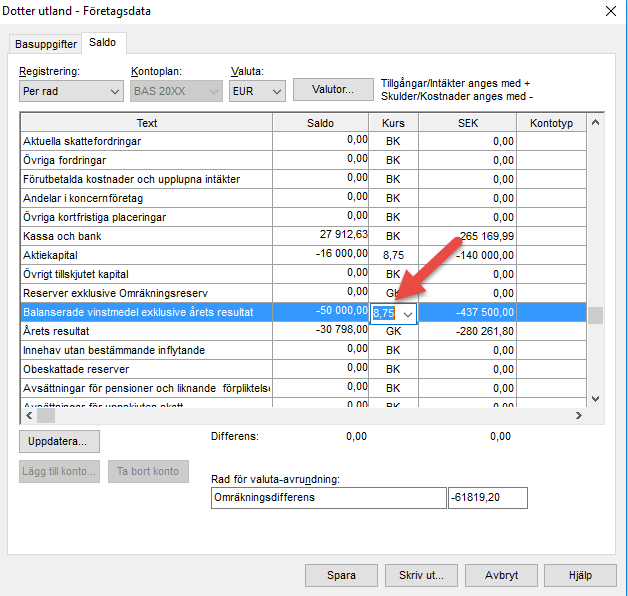Open the Kurs 8,75 dropdown arrow

(x=407, y=313)
